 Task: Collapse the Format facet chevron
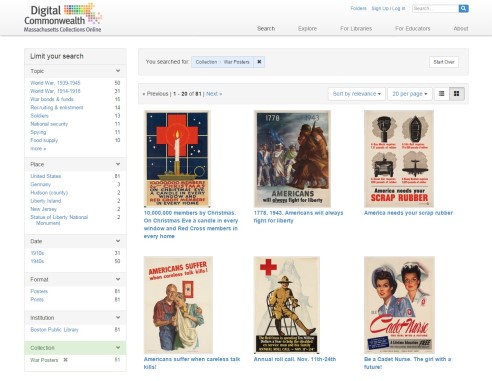(x=118, y=279)
